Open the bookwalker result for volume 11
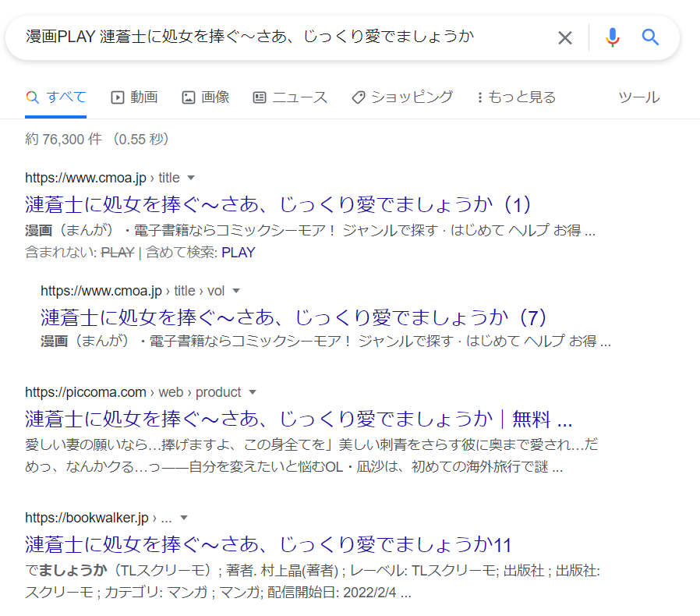The height and width of the screenshot is (616, 700). click(268, 543)
